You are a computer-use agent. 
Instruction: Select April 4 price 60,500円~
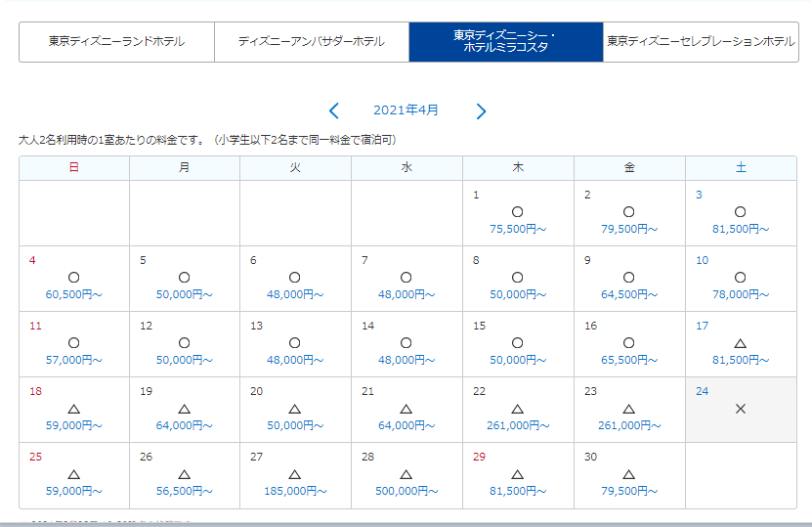coord(73,294)
